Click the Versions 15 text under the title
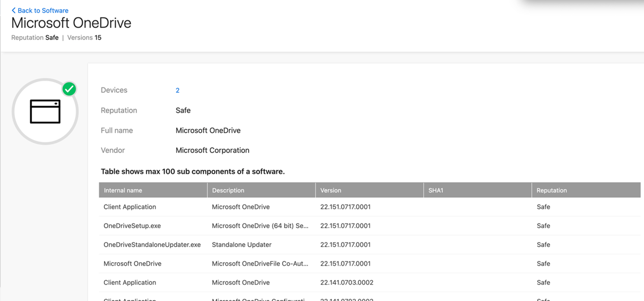This screenshot has height=301, width=644. coord(84,38)
